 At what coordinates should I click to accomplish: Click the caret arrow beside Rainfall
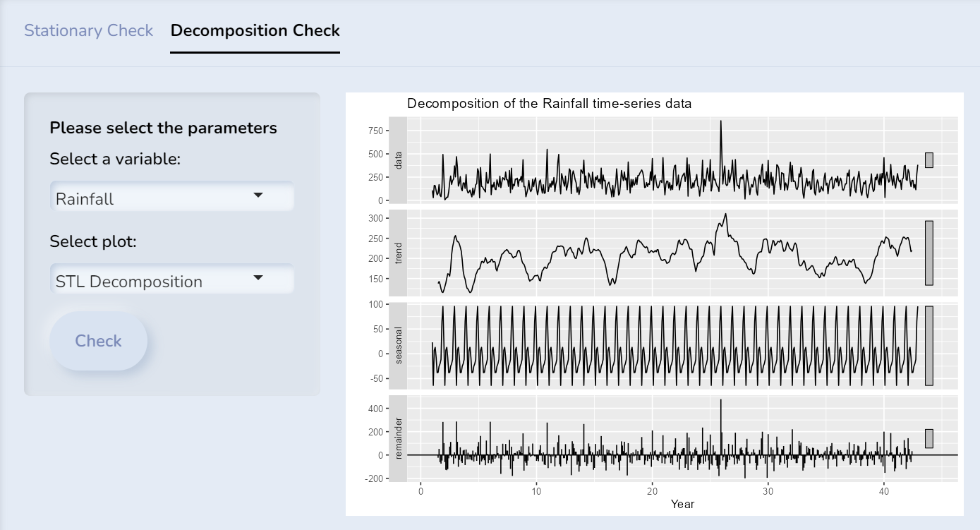[258, 195]
